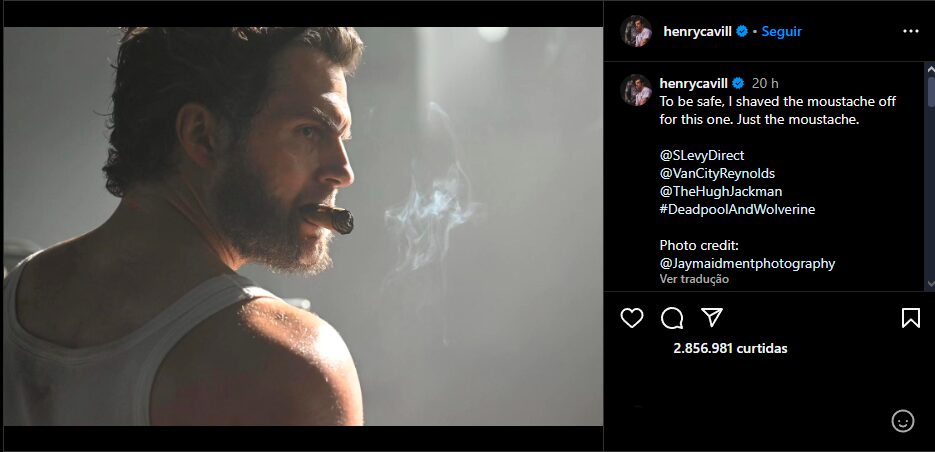Viewport: 935px width, 452px height.
Task: Click the post photo of the man with a cigar
Action: click(x=302, y=226)
